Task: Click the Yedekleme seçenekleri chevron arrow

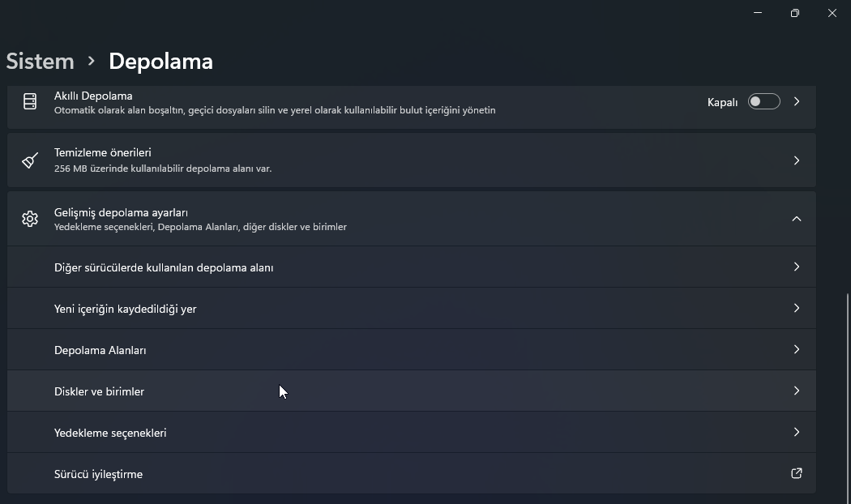Action: click(796, 432)
